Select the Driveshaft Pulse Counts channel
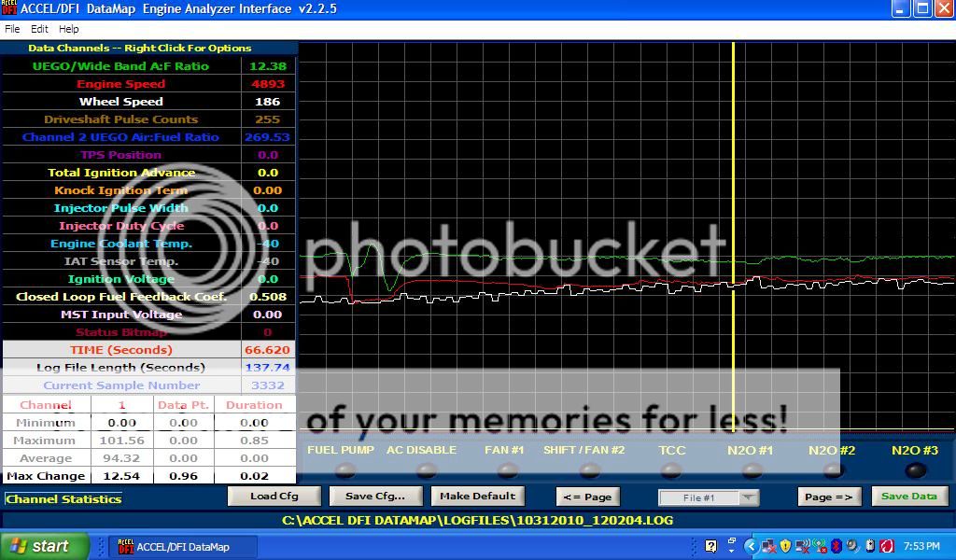Viewport: 956px width, 560px height. click(120, 119)
